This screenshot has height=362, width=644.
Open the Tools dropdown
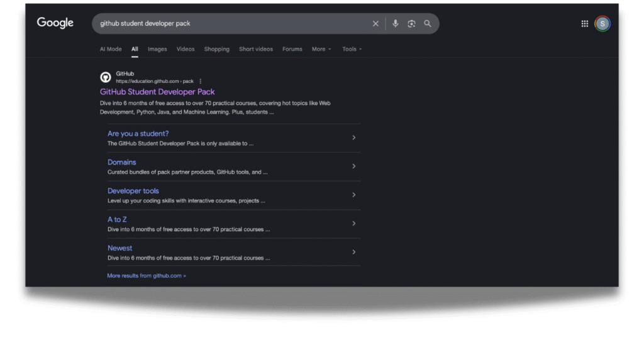(352, 49)
